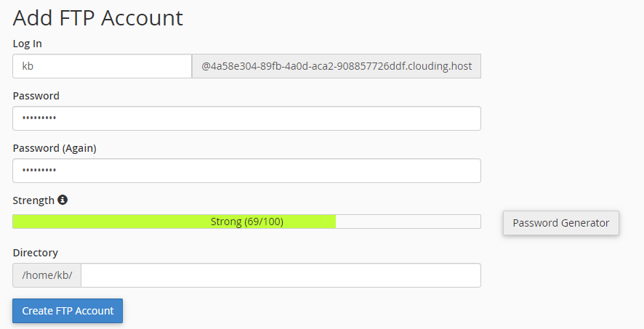Click the Add FTP Account heading
644x329 pixels.
(97, 18)
